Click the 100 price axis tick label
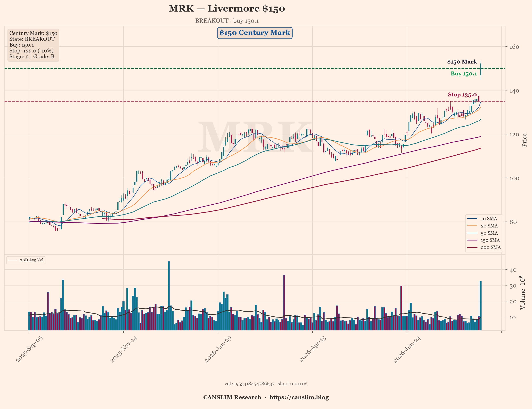The image size is (532, 409). 514,179
